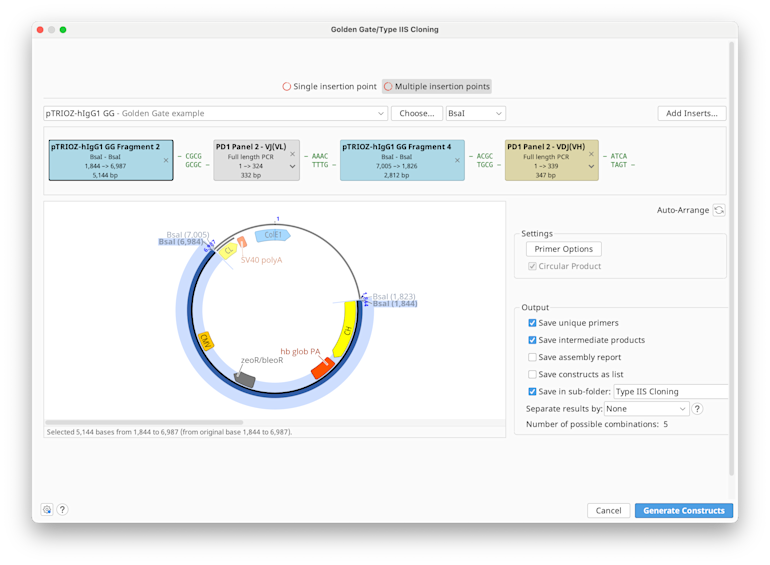The image size is (770, 565).
Task: Toggle Save constructs as list checkbox
Action: (532, 374)
